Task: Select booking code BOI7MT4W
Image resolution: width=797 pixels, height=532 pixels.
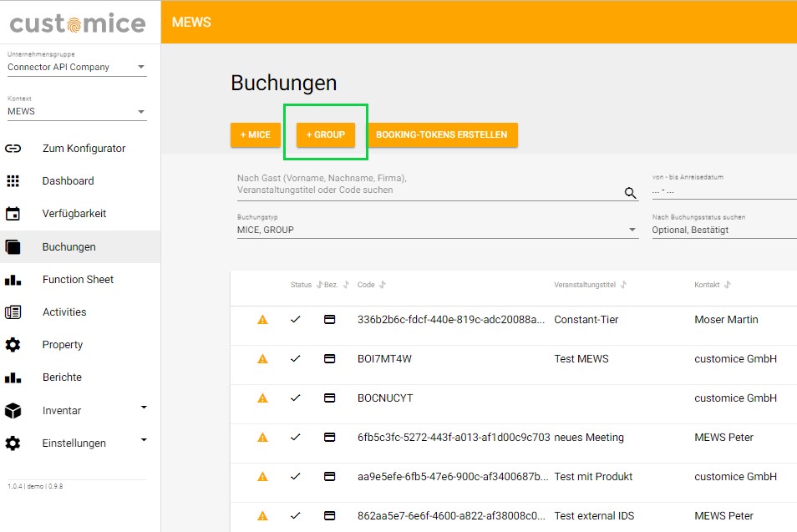Action: (x=384, y=359)
